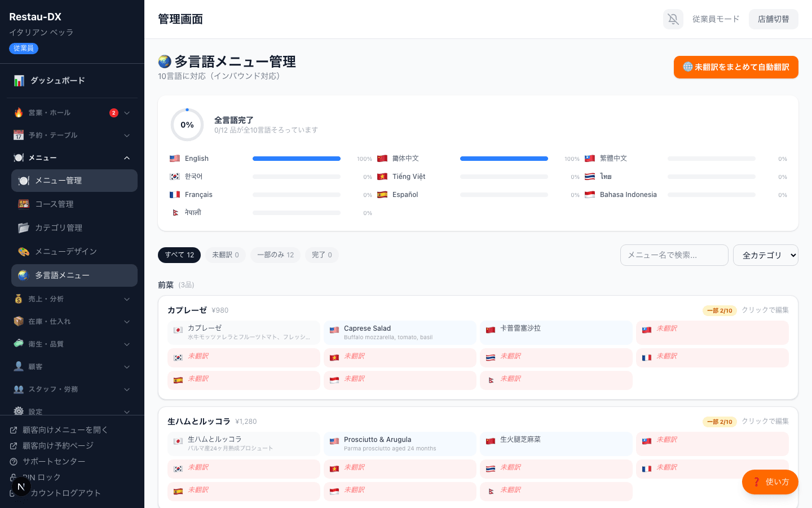This screenshot has width=812, height=508.
Task: Click 未翻訳をまとめて自動翻訳 button
Action: click(736, 67)
